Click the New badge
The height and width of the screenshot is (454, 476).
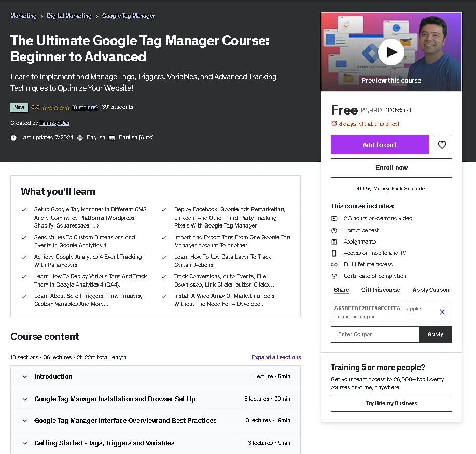(x=19, y=107)
